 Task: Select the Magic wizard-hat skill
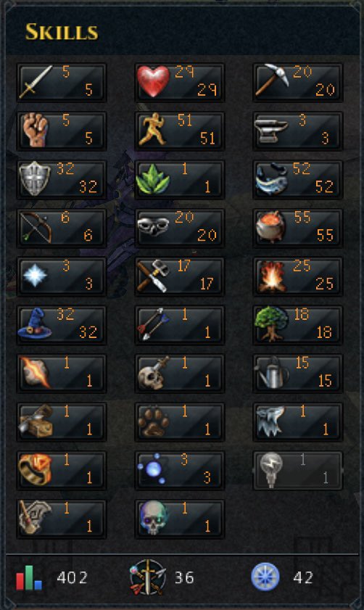coord(62,325)
